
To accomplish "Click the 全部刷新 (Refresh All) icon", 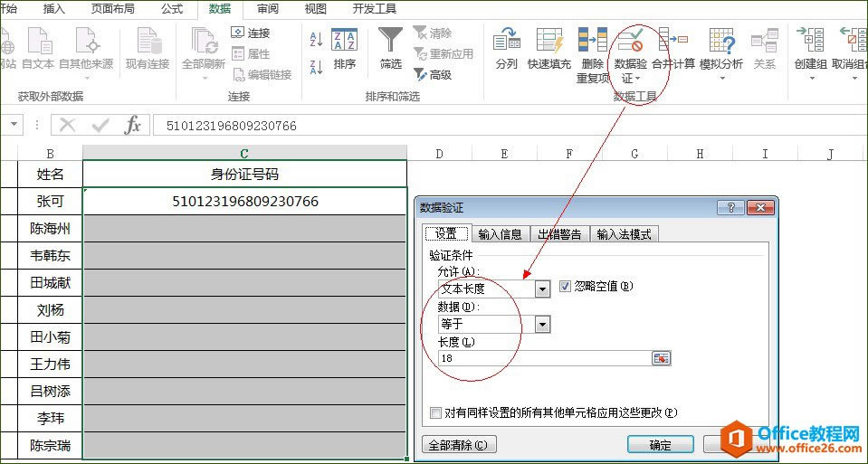I will (x=204, y=42).
